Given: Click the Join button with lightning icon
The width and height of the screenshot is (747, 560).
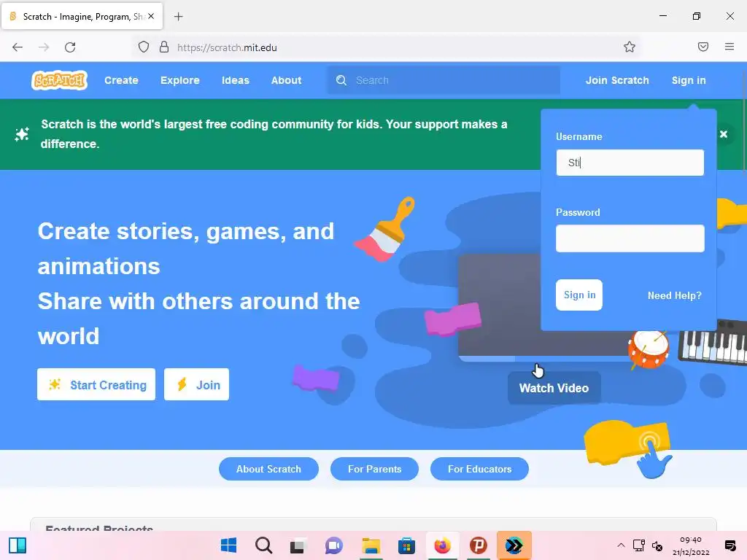Looking at the screenshot, I should [196, 384].
